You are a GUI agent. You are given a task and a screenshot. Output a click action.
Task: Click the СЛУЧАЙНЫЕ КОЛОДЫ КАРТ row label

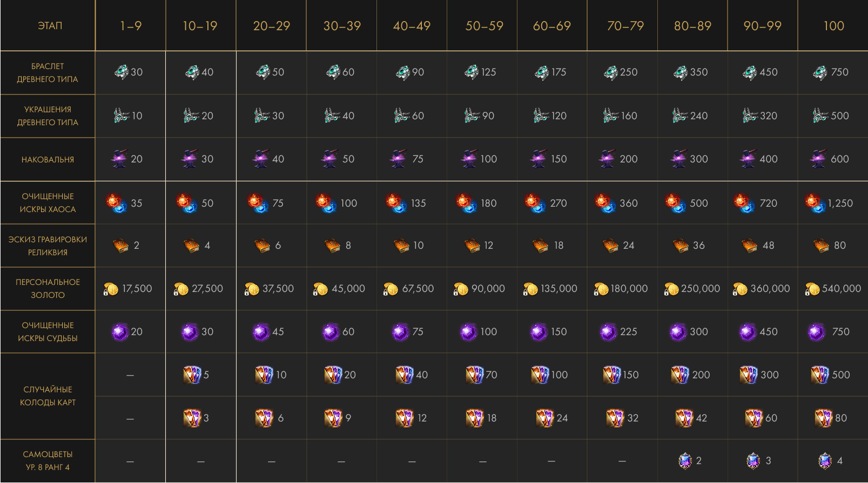point(48,396)
